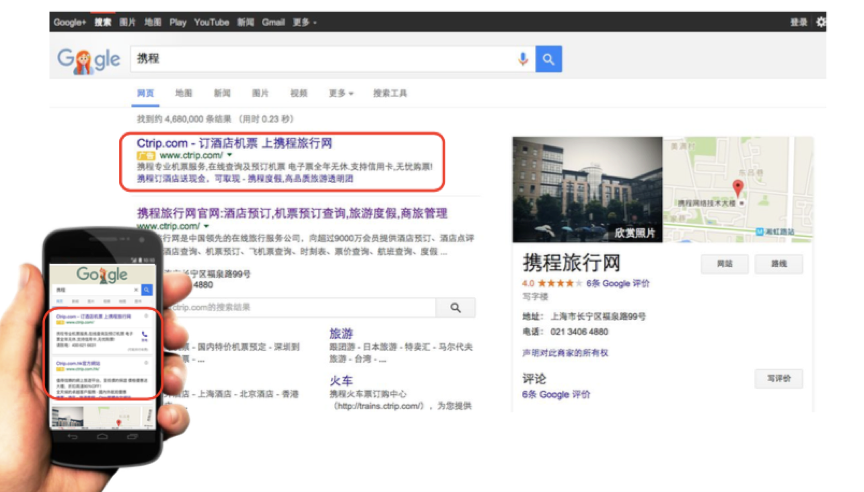The image size is (864, 492).
Task: Open YouTube in the top bar
Action: (x=212, y=23)
